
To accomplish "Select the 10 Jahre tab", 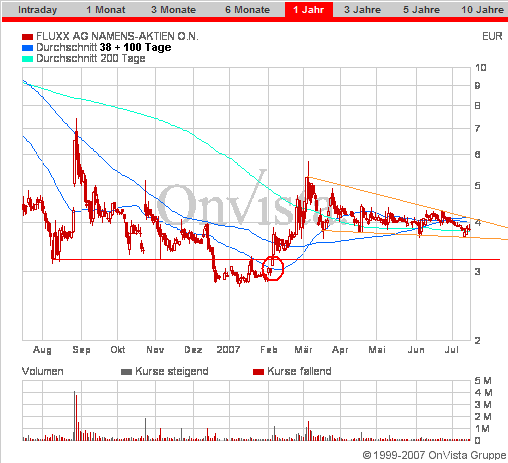I will point(483,10).
